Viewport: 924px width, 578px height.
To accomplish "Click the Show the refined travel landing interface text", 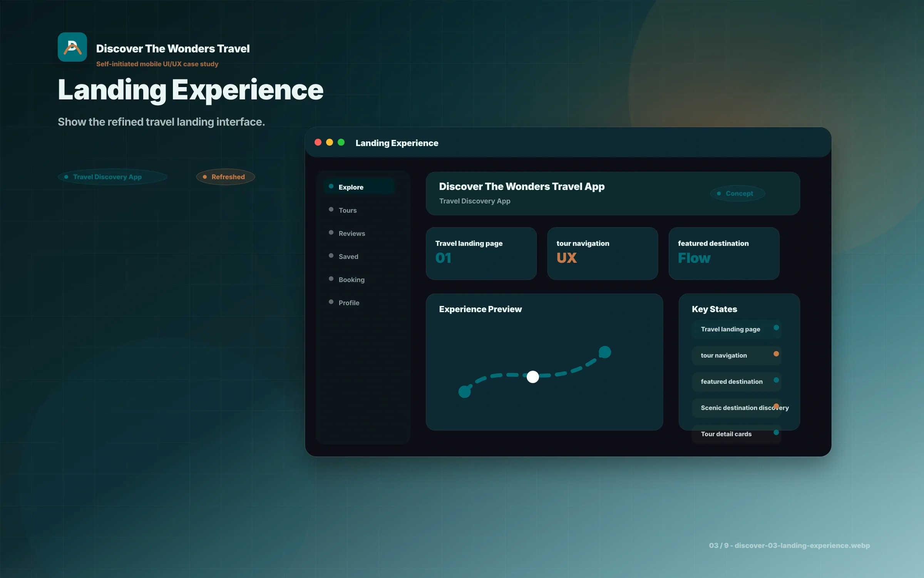I will point(161,122).
